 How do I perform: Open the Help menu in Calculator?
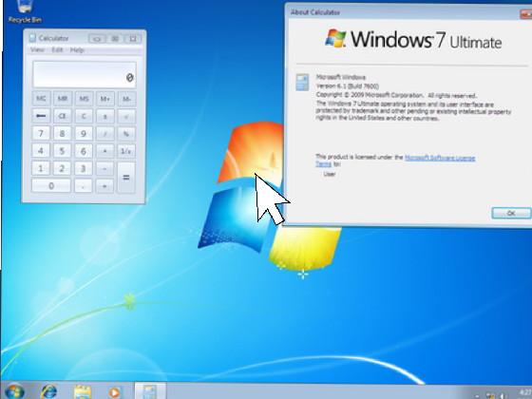click(x=77, y=49)
